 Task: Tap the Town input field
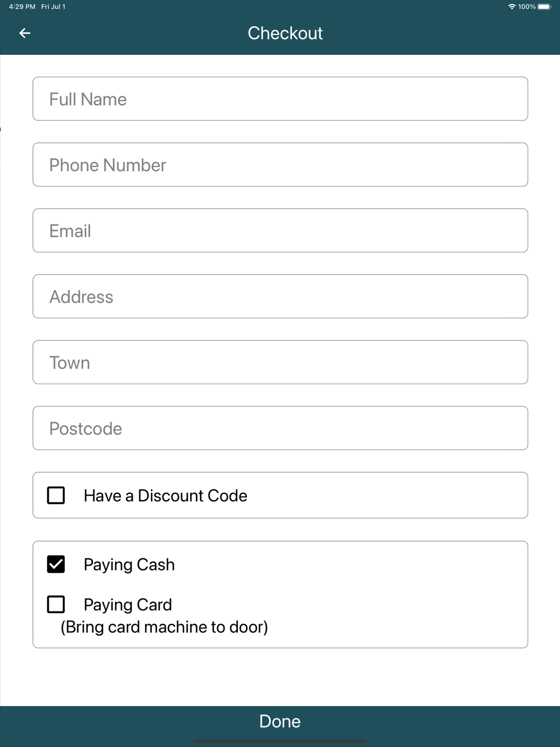280,362
